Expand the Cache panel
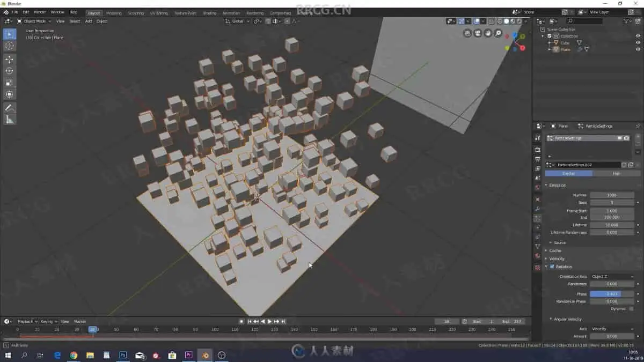644x362 pixels. (555, 250)
